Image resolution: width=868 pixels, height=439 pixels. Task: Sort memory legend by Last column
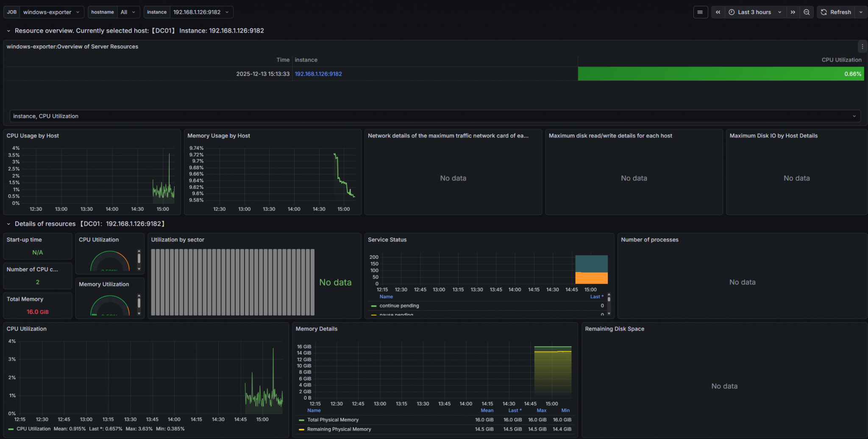pos(515,411)
